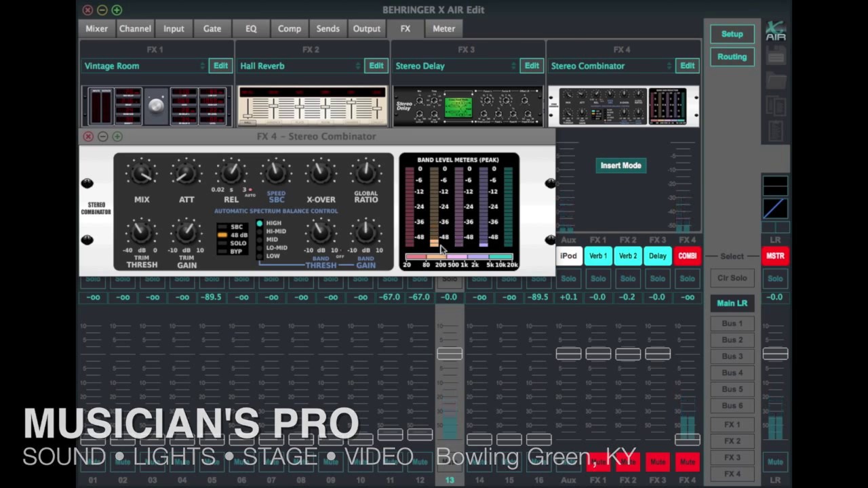Click channel 13 fader handle
Viewport: 868px width, 488px height.
click(x=450, y=353)
